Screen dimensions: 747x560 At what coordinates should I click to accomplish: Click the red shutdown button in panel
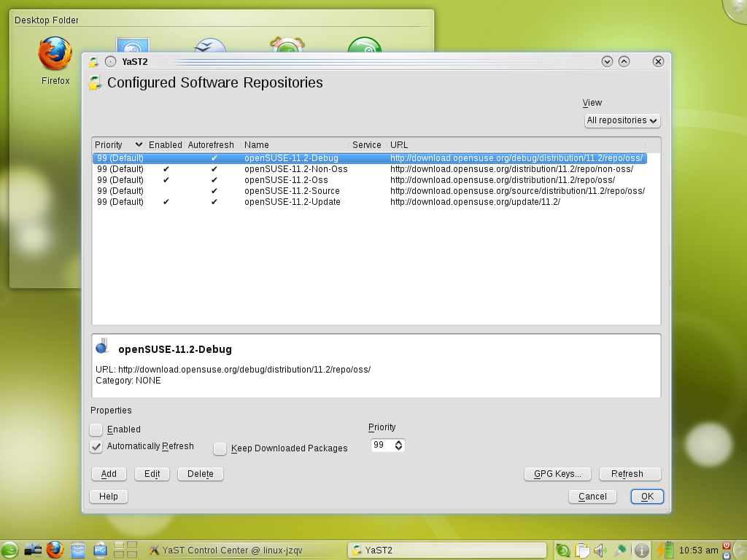(727, 545)
